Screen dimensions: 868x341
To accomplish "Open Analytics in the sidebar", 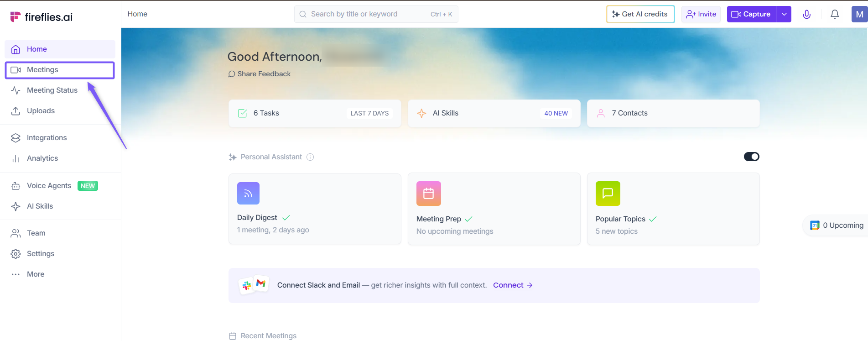I will (60, 158).
